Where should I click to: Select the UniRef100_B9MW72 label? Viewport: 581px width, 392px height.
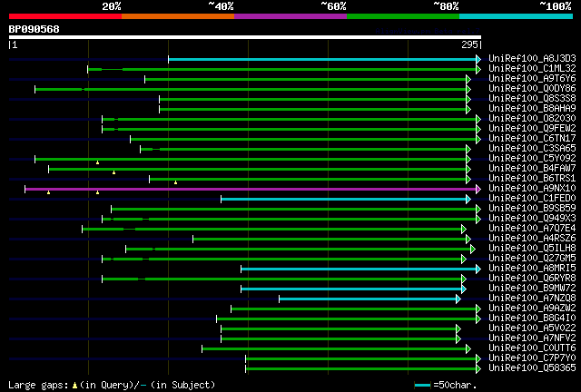coord(532,289)
